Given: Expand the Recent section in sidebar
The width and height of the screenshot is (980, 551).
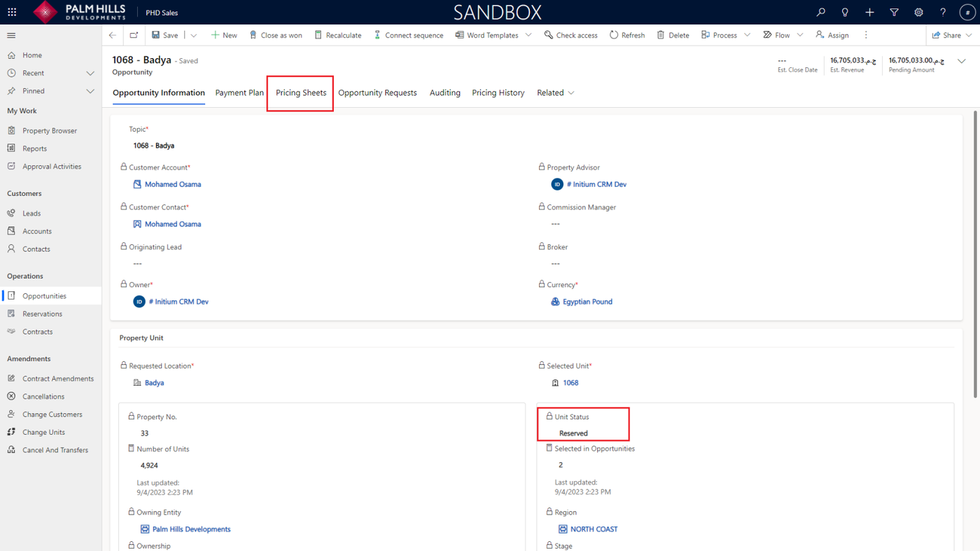Looking at the screenshot, I should [x=90, y=73].
